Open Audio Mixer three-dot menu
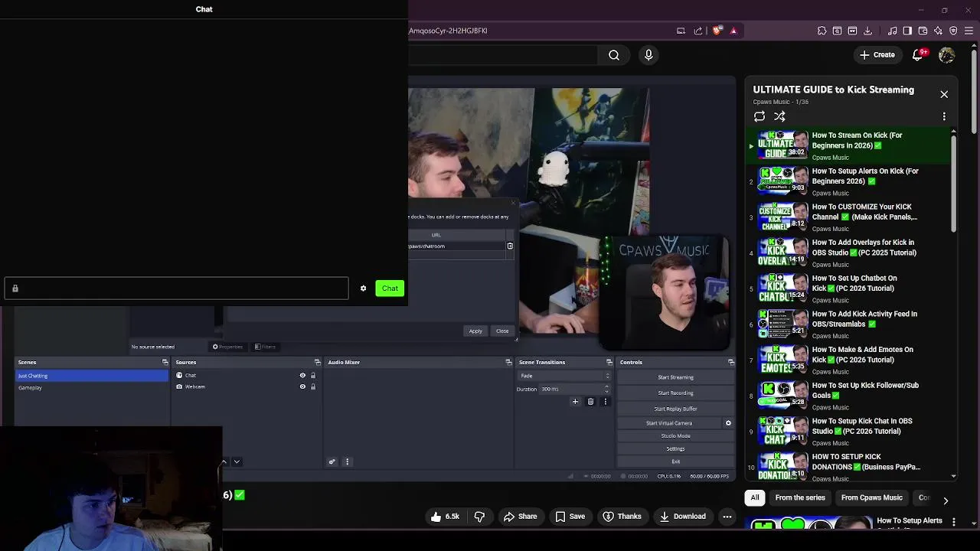The height and width of the screenshot is (551, 980). click(347, 461)
